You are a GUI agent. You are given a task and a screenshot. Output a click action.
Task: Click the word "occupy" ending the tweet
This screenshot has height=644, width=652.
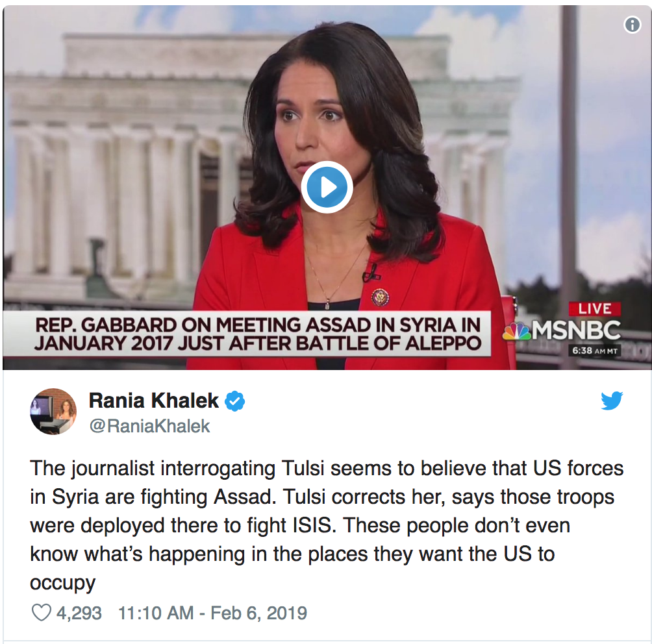point(63,583)
